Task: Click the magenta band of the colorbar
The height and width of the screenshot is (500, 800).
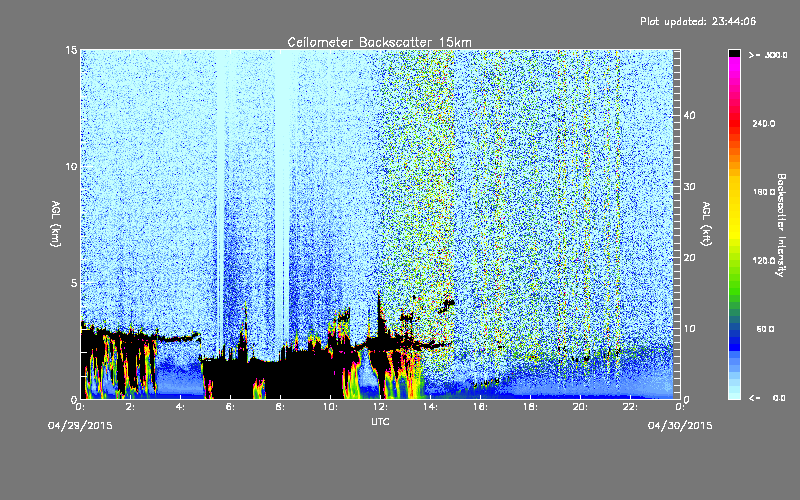Action: pyautogui.click(x=734, y=66)
